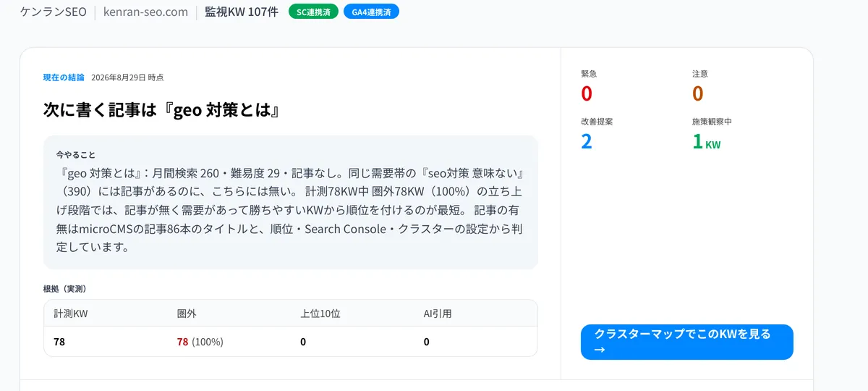This screenshot has height=391, width=868.
Task: Click the 改善提案 count of 2
Action: (587, 141)
